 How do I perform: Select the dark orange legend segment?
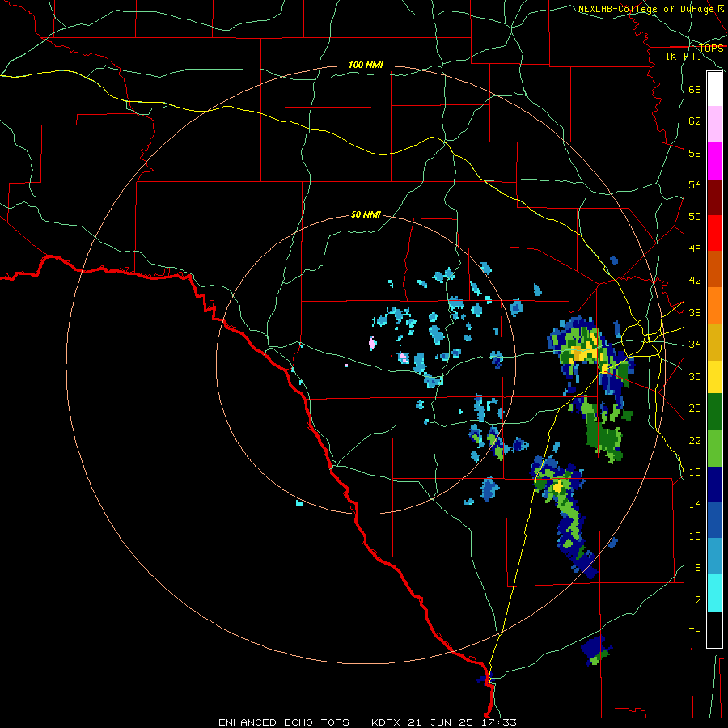(x=714, y=269)
